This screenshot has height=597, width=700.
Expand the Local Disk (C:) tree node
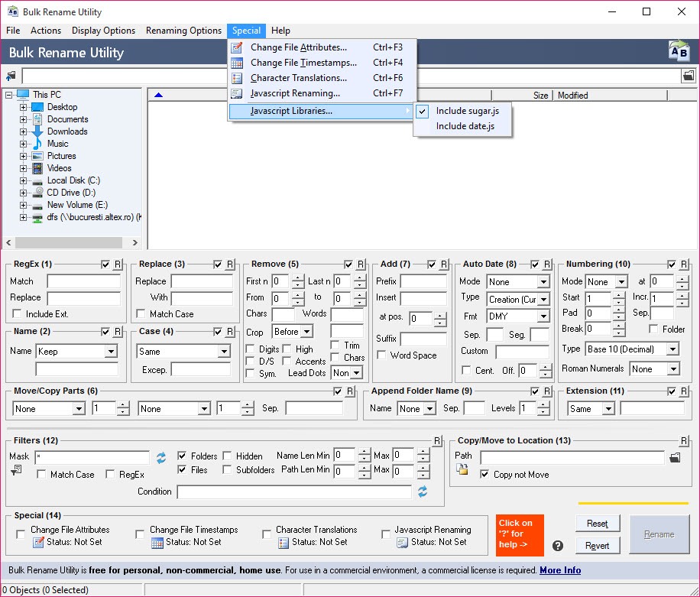[x=23, y=180]
